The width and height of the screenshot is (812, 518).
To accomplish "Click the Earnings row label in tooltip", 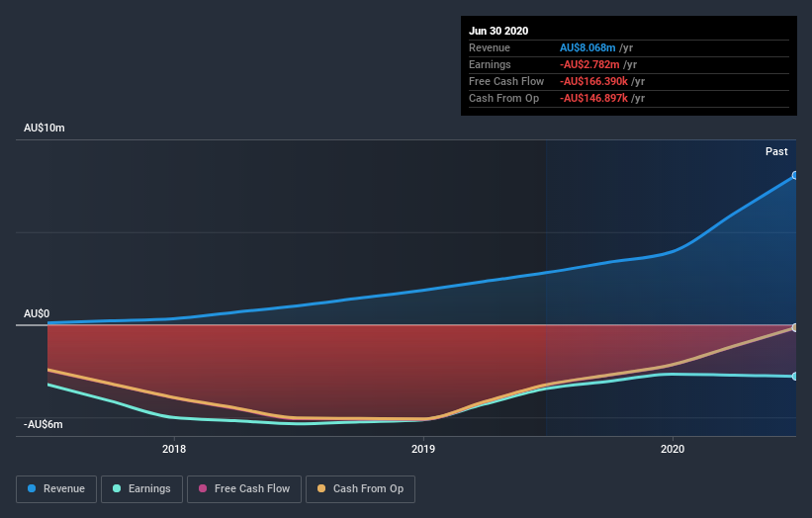I will click(x=490, y=64).
